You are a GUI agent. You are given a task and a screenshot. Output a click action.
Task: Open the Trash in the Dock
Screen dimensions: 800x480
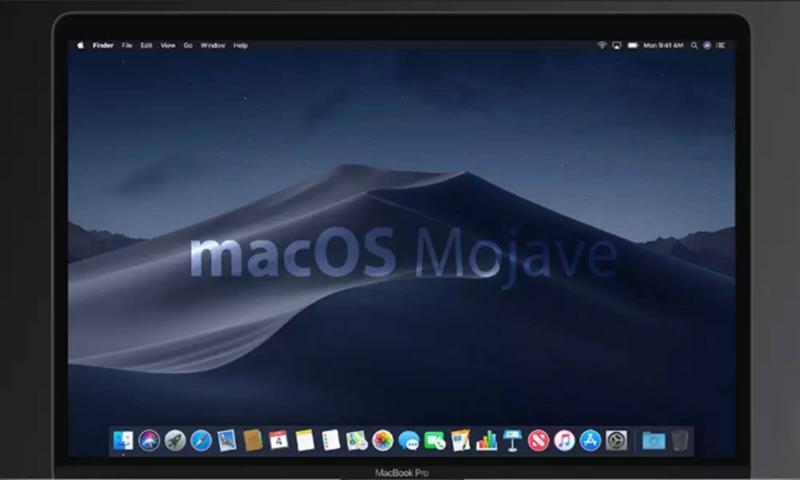(x=680, y=441)
